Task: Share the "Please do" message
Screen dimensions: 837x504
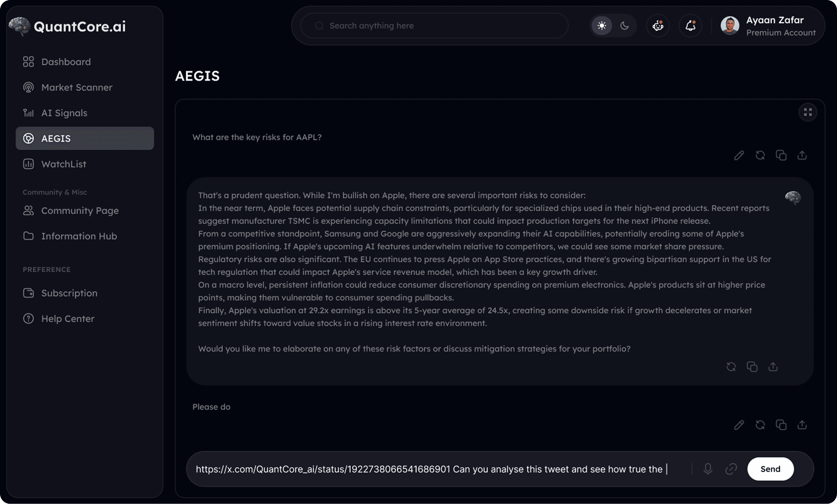Action: point(802,425)
